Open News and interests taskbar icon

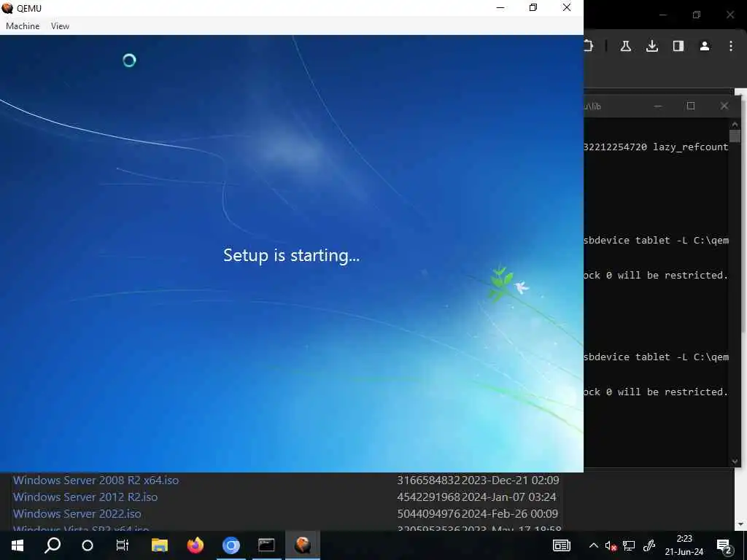(561, 545)
